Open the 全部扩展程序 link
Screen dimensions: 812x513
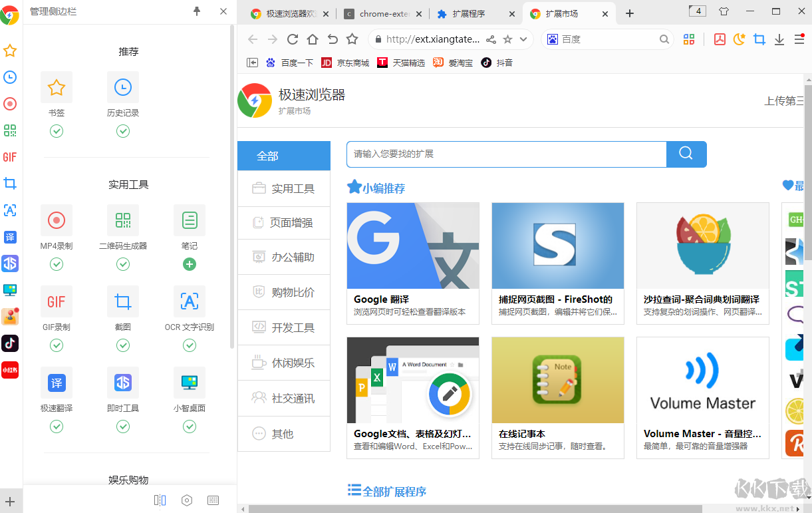click(x=386, y=490)
